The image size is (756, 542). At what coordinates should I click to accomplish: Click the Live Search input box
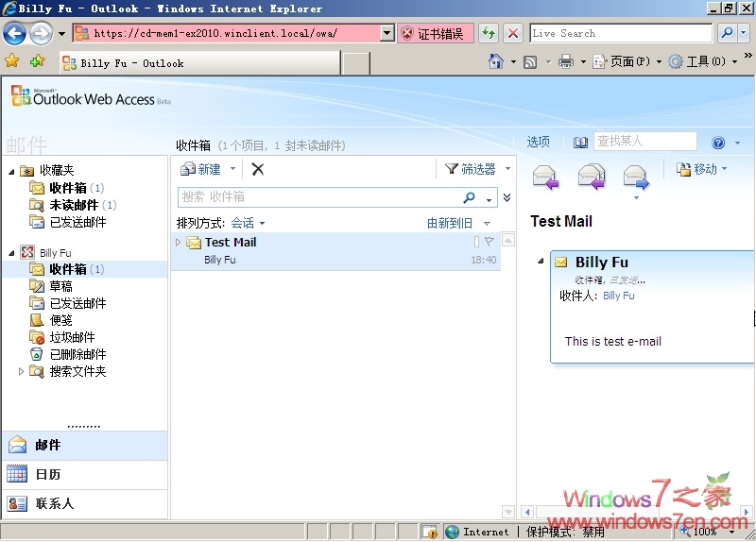pos(621,33)
